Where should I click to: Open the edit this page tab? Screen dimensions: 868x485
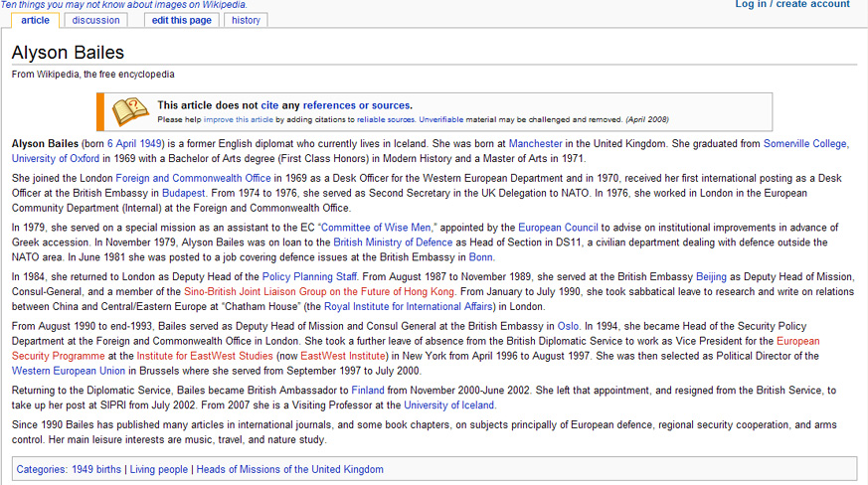coord(181,20)
